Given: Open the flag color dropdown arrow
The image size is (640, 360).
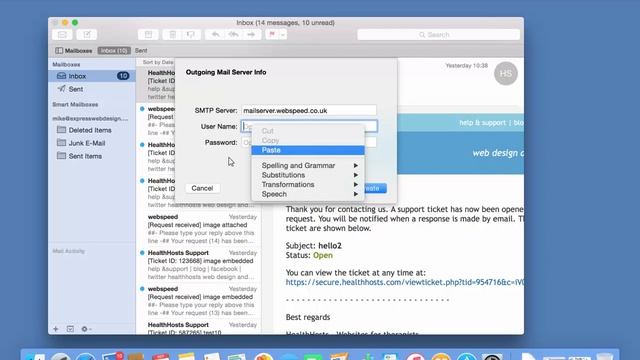Looking at the screenshot, I should [282, 35].
